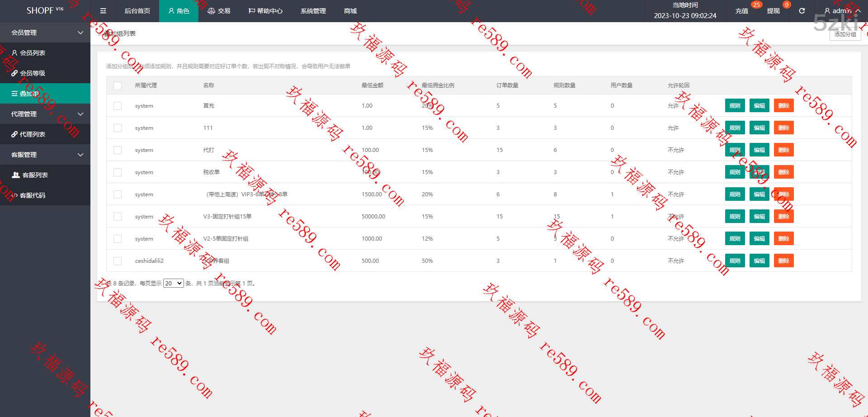The image size is (868, 417).
Task: Click the hamburger menu collapse icon
Action: click(x=103, y=11)
